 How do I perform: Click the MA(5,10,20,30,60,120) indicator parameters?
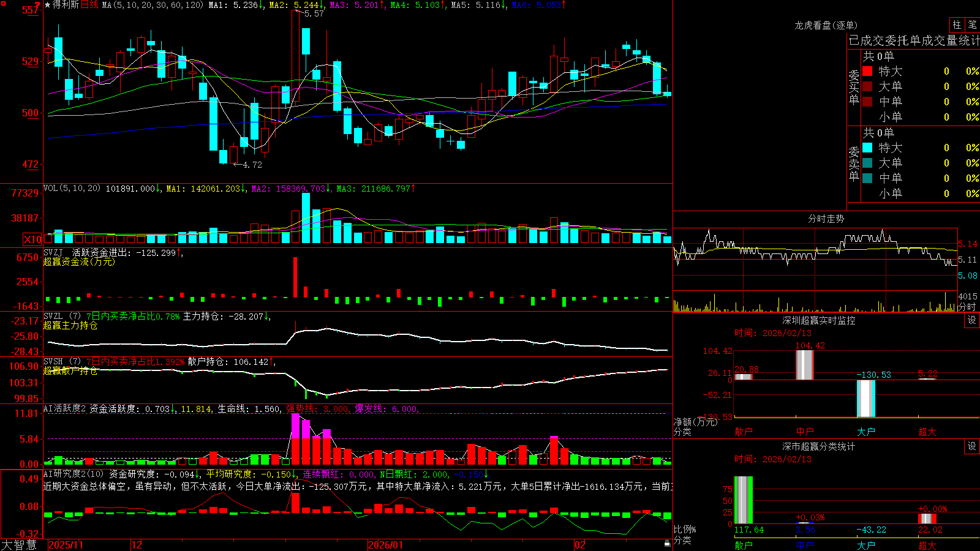[x=153, y=5]
